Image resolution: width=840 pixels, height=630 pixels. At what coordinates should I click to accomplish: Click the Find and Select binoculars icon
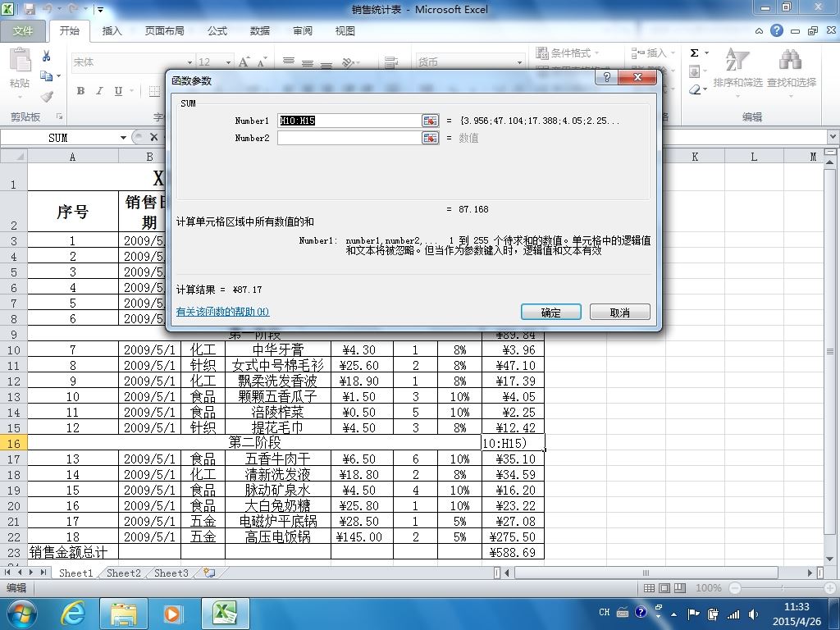tap(791, 60)
